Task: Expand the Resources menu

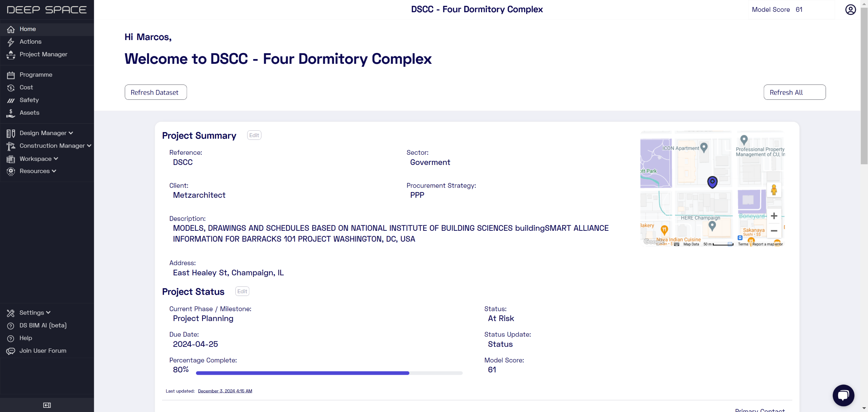Action: 38,171
